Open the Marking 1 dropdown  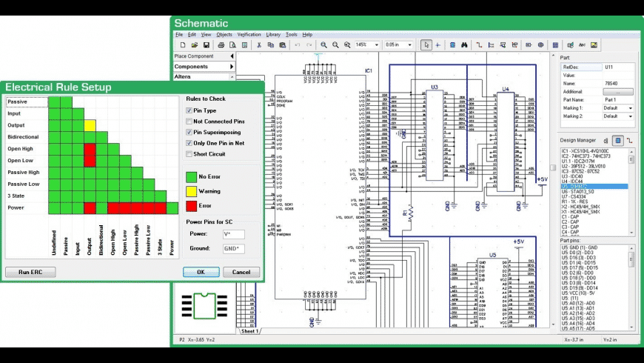(630, 108)
